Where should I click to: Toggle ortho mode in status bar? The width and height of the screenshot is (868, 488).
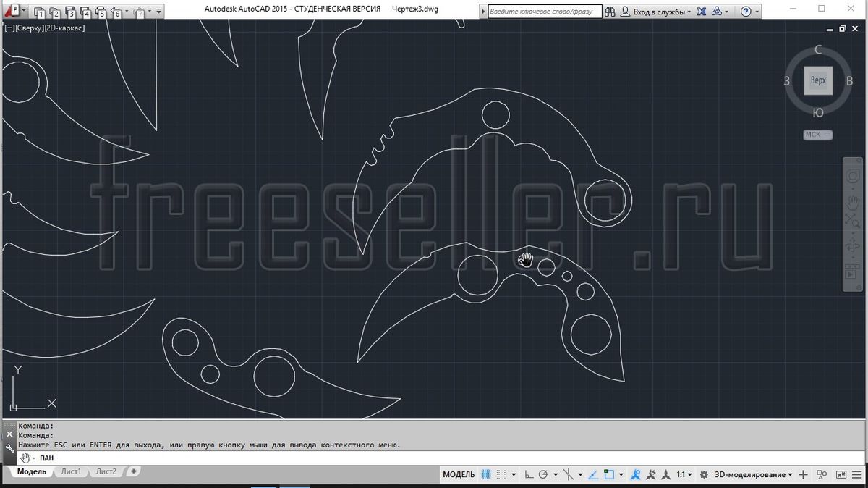[x=529, y=475]
